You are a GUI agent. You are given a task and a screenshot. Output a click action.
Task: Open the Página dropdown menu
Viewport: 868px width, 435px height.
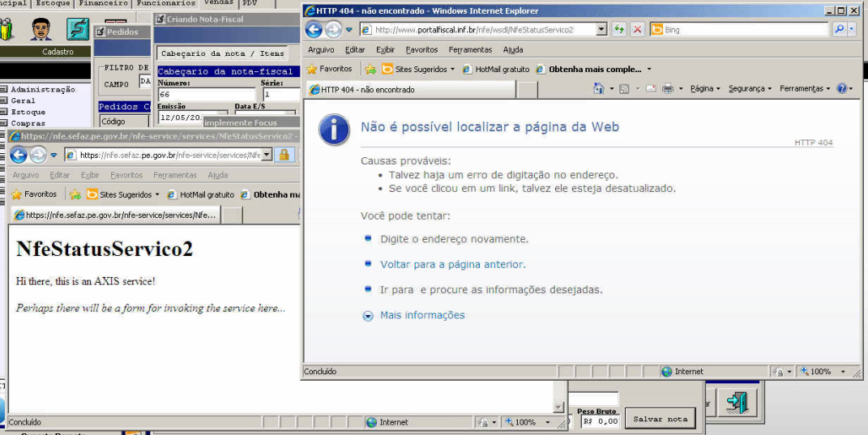click(x=705, y=88)
